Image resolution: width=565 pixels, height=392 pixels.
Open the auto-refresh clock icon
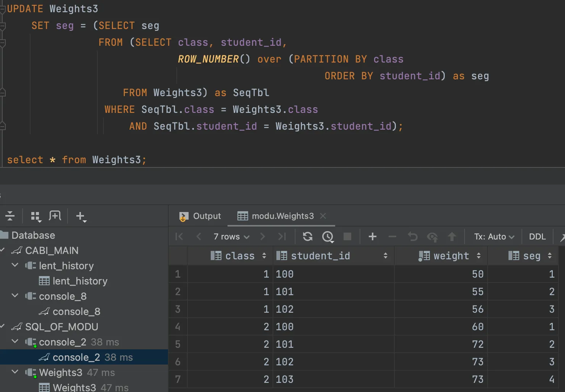pos(328,237)
